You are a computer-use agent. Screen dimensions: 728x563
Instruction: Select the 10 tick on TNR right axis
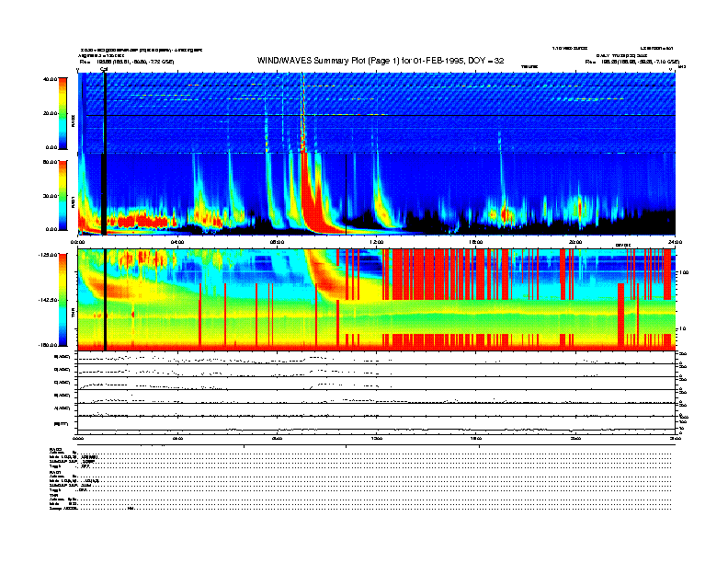pos(684,328)
